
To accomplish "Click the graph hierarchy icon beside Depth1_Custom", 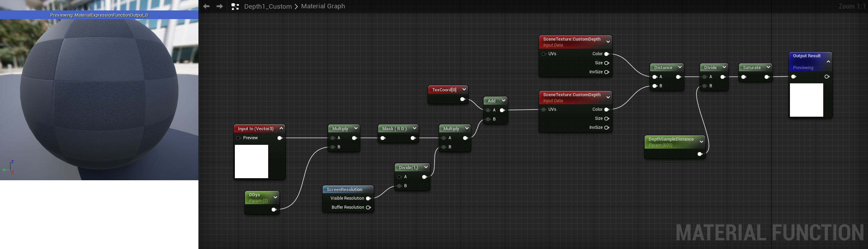I will coord(235,7).
